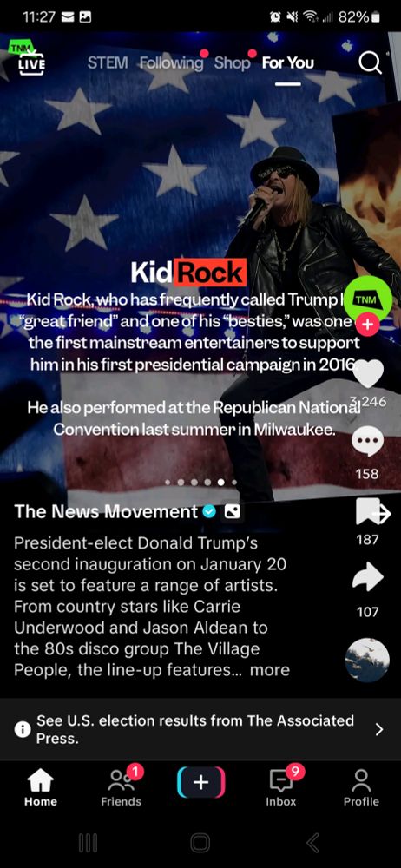Open U.S. election results chevron
401x868 pixels.
[x=379, y=730]
